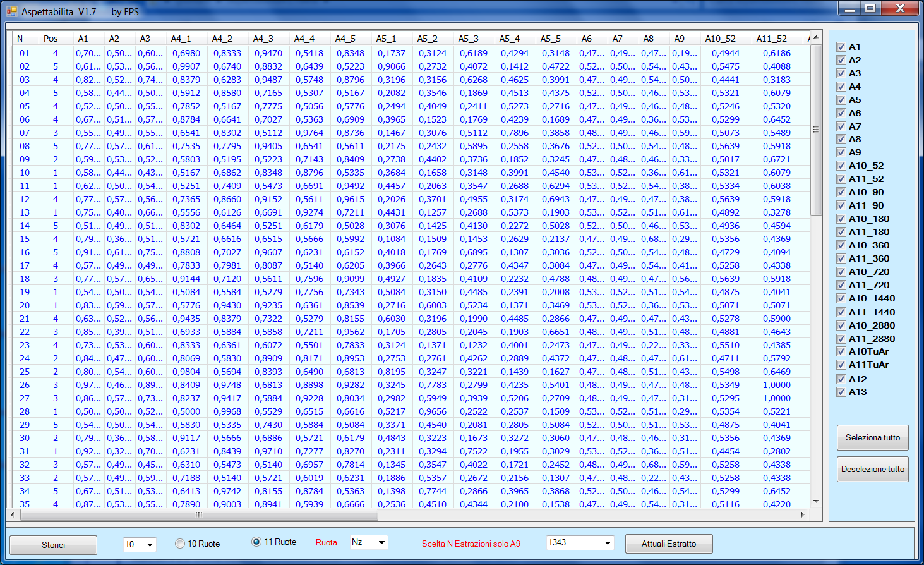Toggle the A10_1440 checkbox
The width and height of the screenshot is (924, 565).
[x=841, y=298]
